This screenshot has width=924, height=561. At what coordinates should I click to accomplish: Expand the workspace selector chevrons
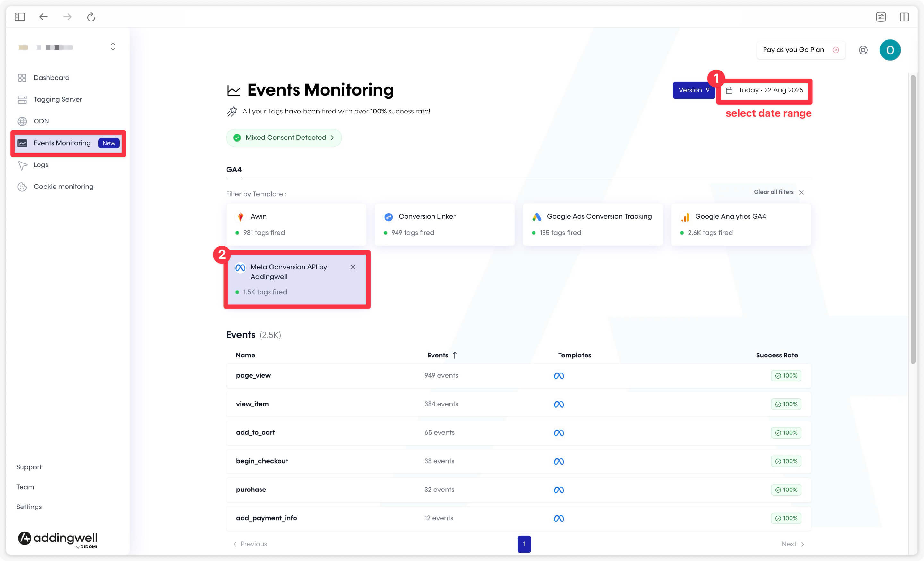click(x=113, y=47)
